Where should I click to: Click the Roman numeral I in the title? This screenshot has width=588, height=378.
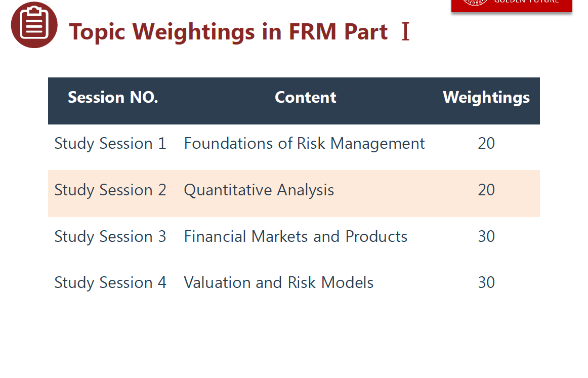[405, 32]
